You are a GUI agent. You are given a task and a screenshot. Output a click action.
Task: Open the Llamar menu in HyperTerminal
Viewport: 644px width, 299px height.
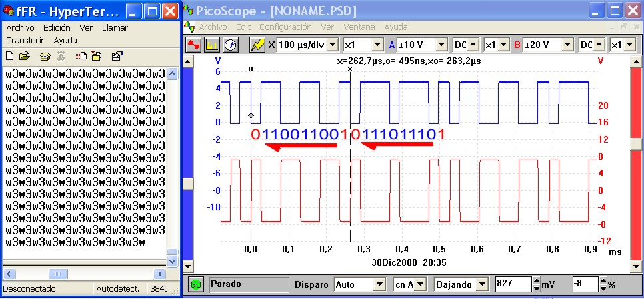coord(115,28)
